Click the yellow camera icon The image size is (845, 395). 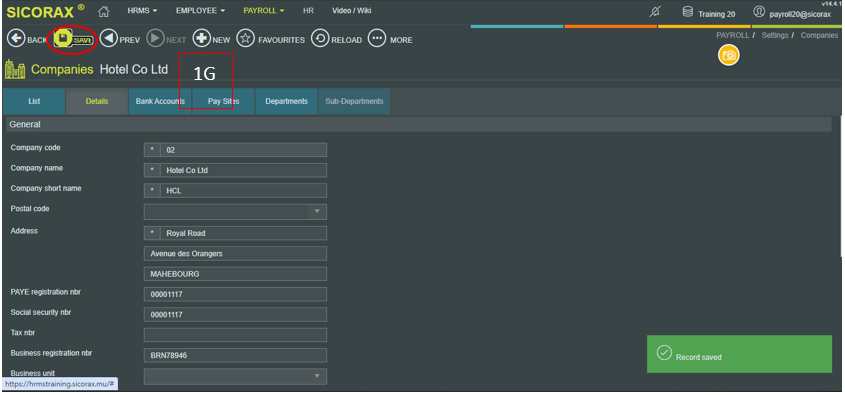[x=729, y=55]
